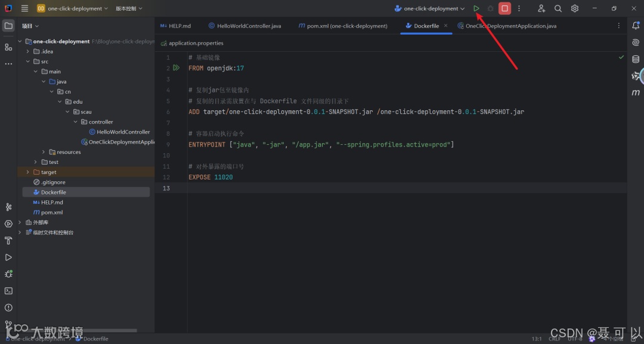Viewport: 644px width, 344px height.
Task: Select .gitignore file in tree
Action: point(49,182)
